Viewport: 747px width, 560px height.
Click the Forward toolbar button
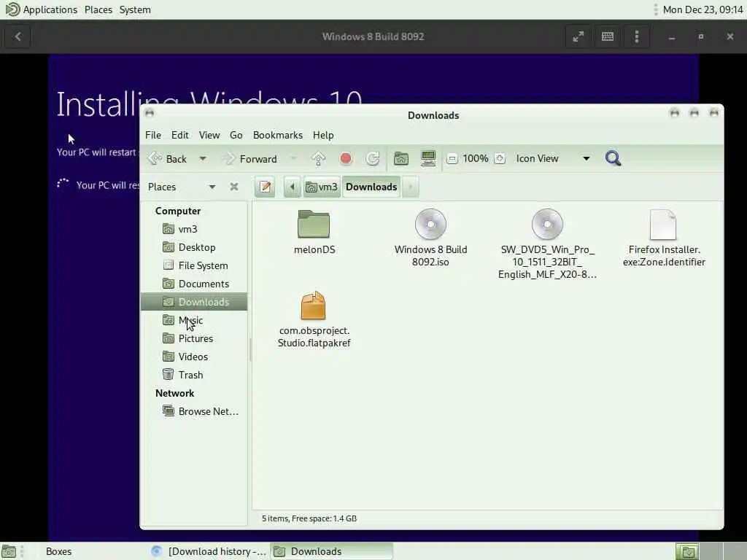coord(251,158)
